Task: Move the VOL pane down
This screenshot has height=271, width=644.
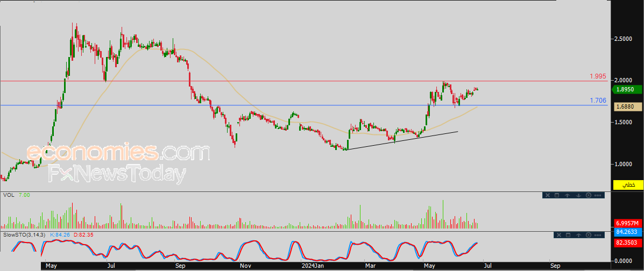Action: 578,195
